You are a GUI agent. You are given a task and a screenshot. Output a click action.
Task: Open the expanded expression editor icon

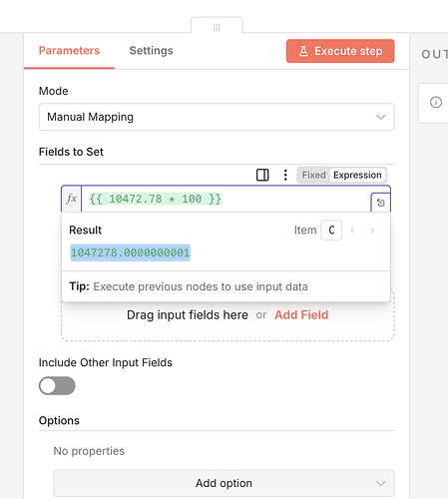[x=381, y=203]
